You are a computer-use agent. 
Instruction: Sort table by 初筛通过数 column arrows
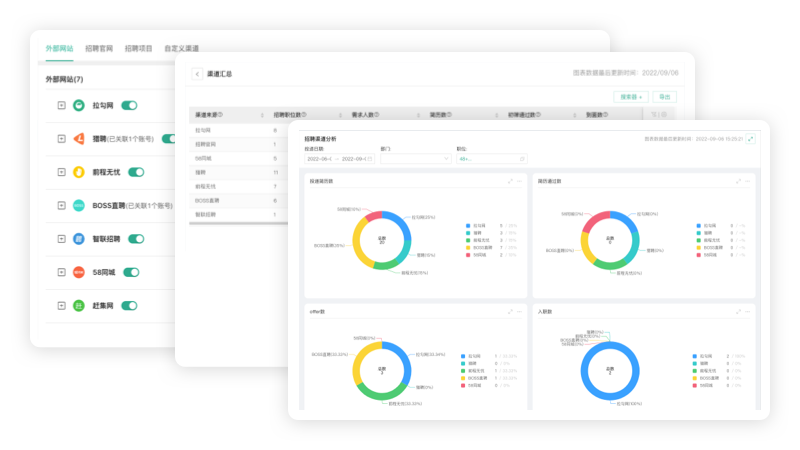[x=574, y=115]
